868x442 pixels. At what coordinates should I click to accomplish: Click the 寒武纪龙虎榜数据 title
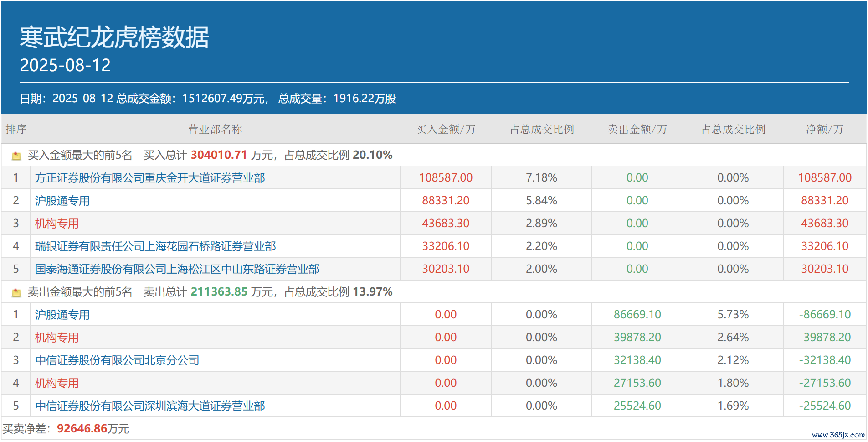[114, 37]
